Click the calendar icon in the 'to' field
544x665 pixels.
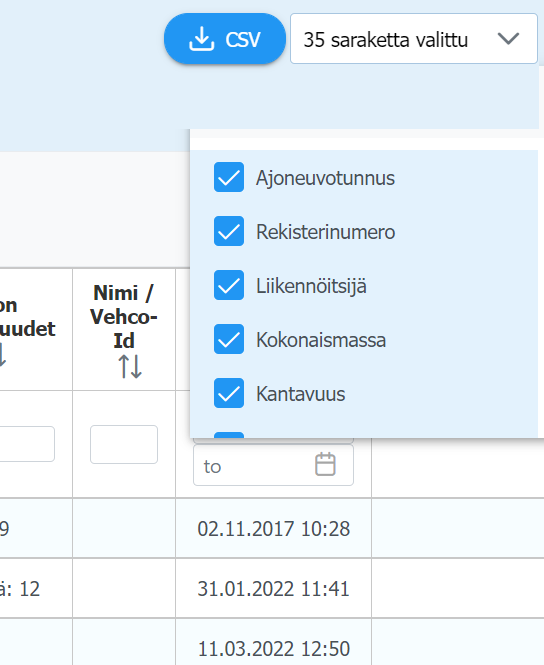coord(325,464)
